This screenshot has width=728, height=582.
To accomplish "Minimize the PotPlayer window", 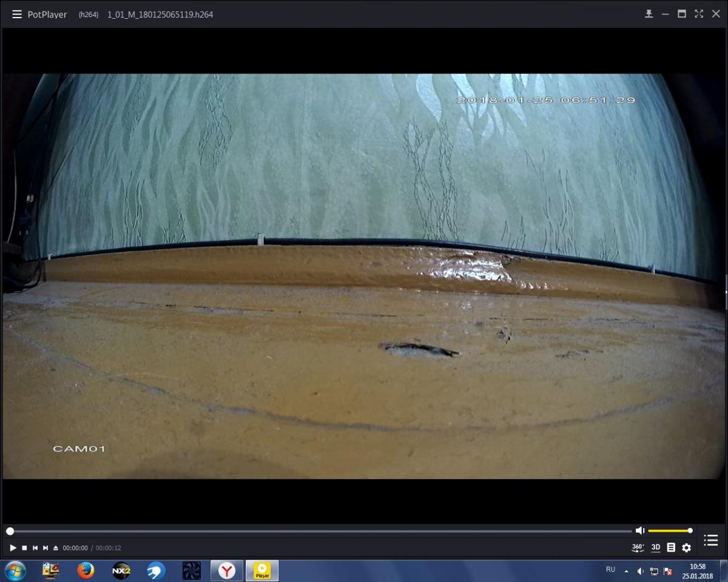I will click(666, 14).
